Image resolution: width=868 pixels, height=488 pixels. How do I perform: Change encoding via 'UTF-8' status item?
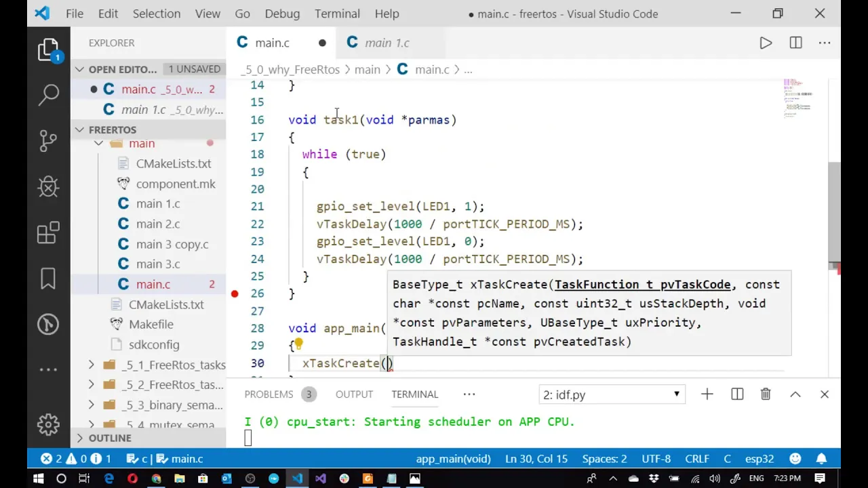click(656, 459)
